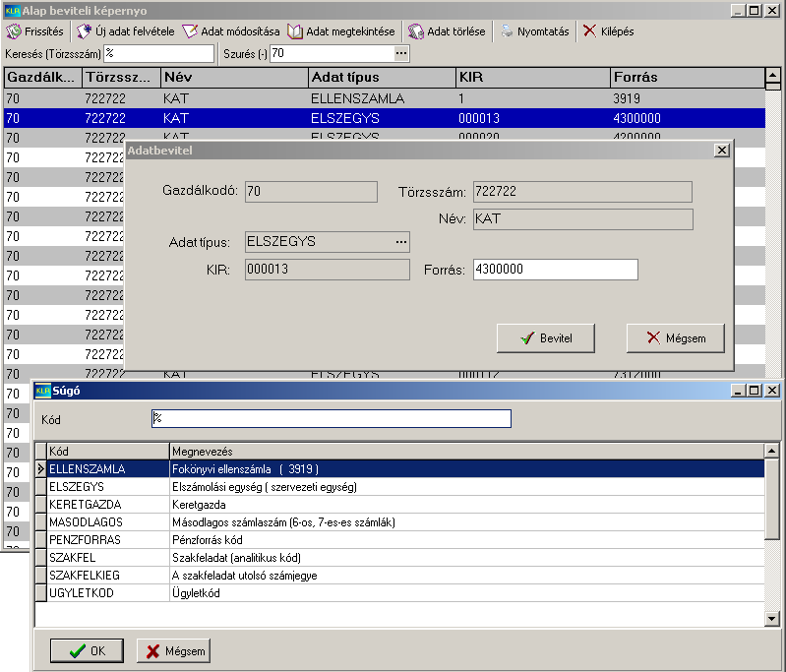Viewport: 786px width, 672px height.
Task: Select the SZAKFEL code row
Action: point(406,557)
